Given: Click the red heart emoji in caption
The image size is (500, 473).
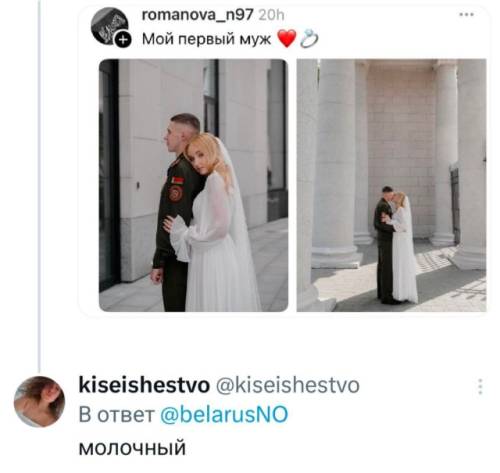Looking at the screenshot, I should coord(286,39).
